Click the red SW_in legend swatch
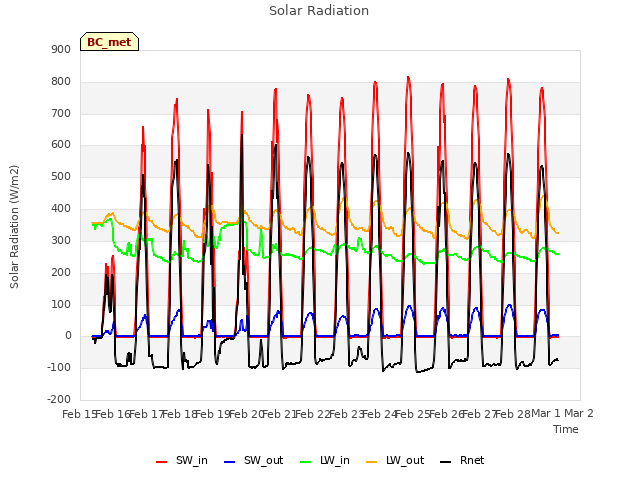This screenshot has height=480, width=640. [x=162, y=462]
